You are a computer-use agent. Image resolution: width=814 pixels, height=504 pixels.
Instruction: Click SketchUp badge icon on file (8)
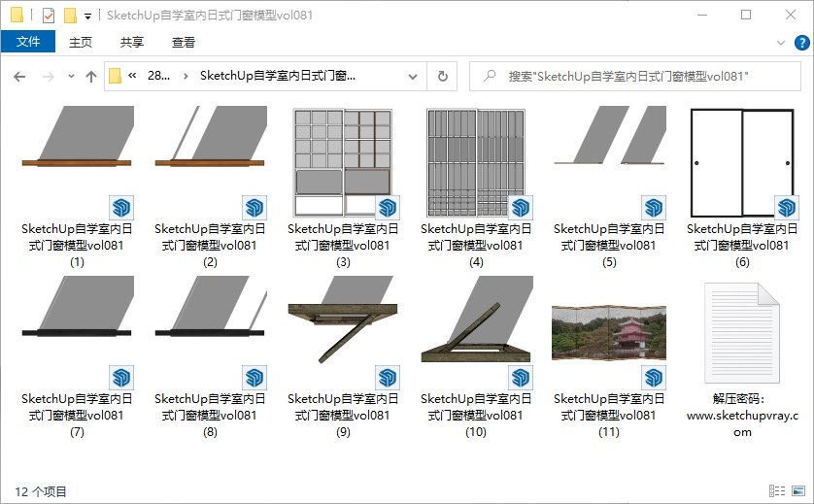pos(254,378)
